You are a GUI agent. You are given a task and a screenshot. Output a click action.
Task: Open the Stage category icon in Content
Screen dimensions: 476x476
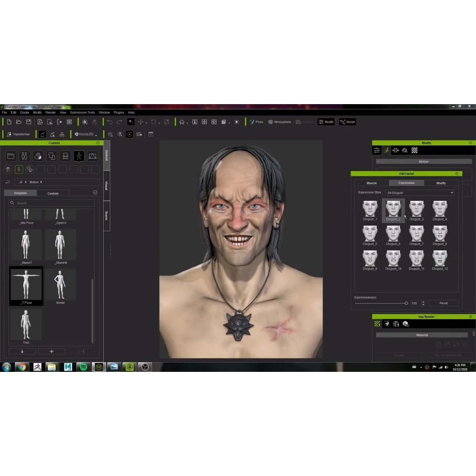pyautogui.click(x=93, y=156)
